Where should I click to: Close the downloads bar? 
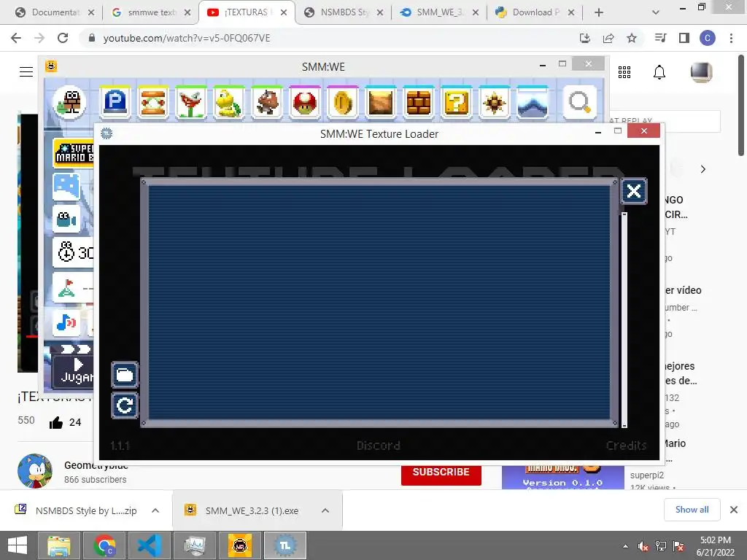[x=734, y=510]
